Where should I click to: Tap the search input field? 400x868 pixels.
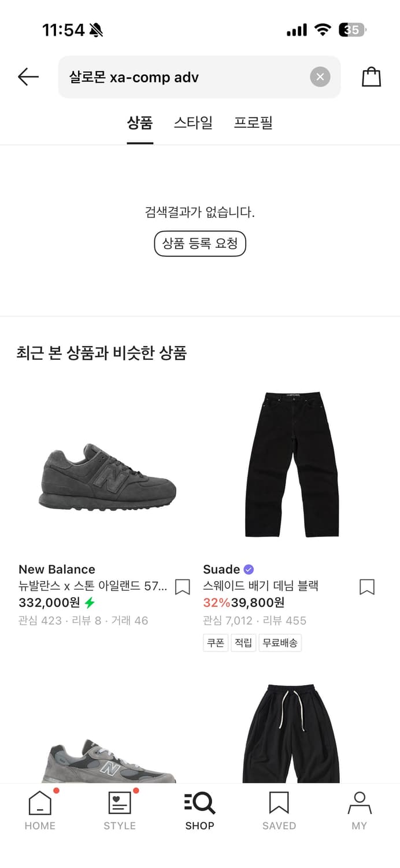185,77
